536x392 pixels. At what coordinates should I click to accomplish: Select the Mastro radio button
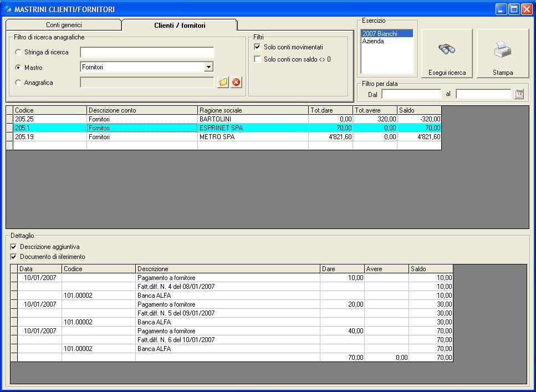pyautogui.click(x=18, y=68)
